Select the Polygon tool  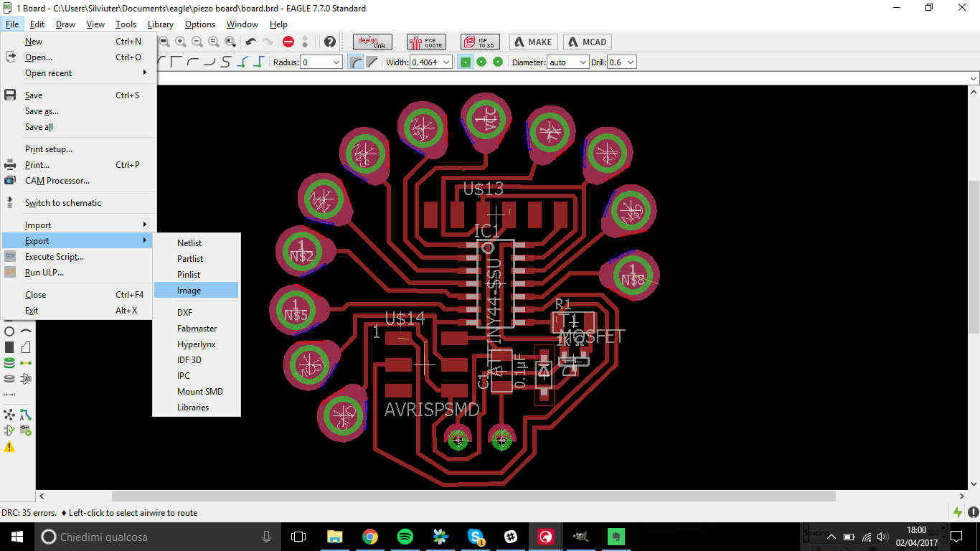pyautogui.click(x=26, y=347)
